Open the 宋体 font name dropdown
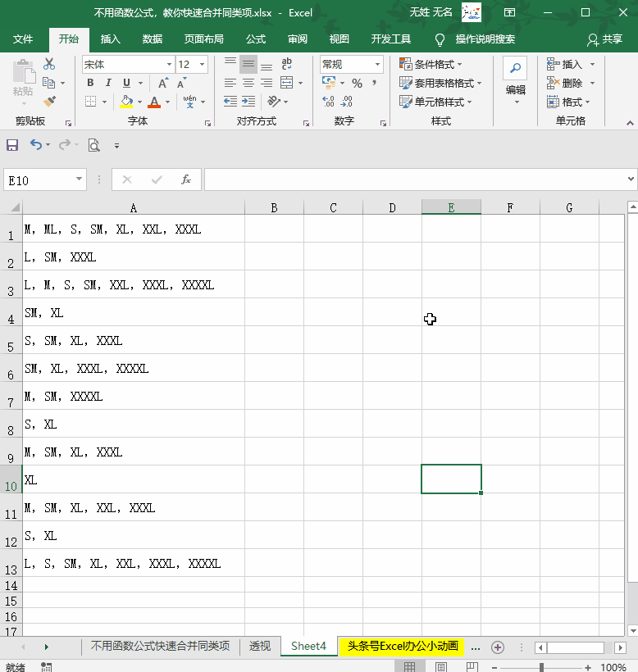 [169, 64]
